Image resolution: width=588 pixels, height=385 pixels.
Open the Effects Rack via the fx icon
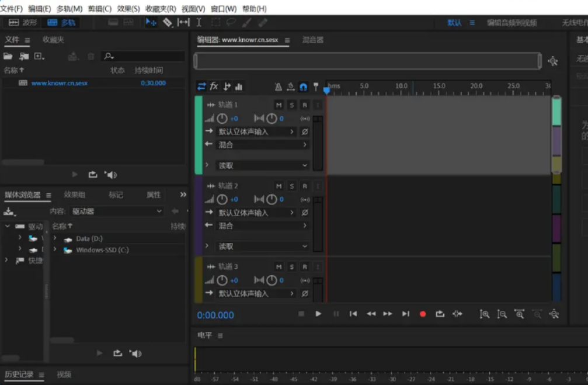(213, 86)
